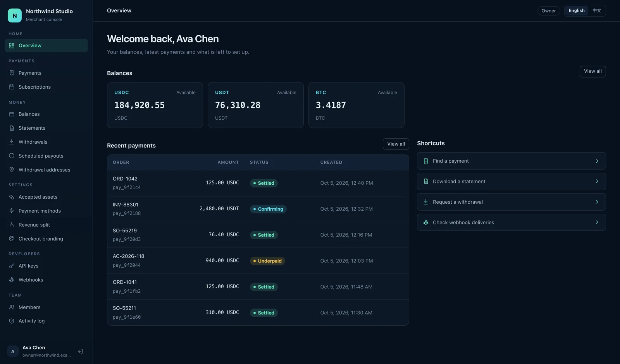Open Webhooks in Developers section
The width and height of the screenshot is (620, 364).
pos(46,280)
